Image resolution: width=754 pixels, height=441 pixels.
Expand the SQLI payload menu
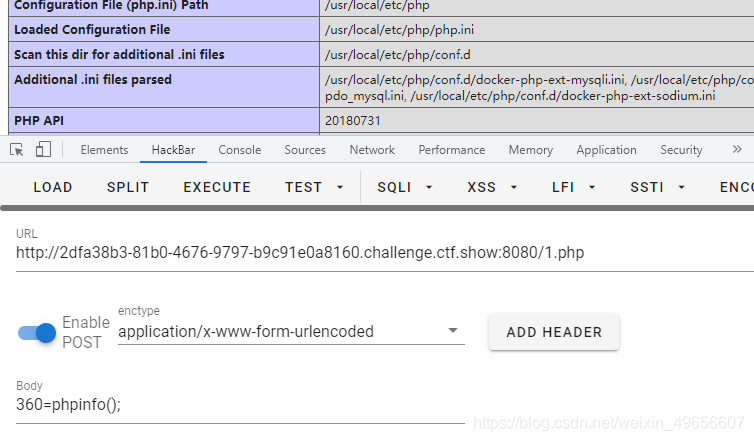click(x=405, y=187)
